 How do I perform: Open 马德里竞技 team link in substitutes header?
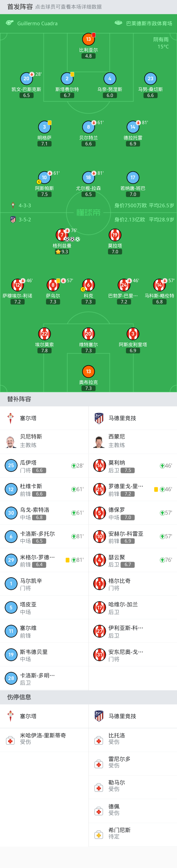(122, 418)
